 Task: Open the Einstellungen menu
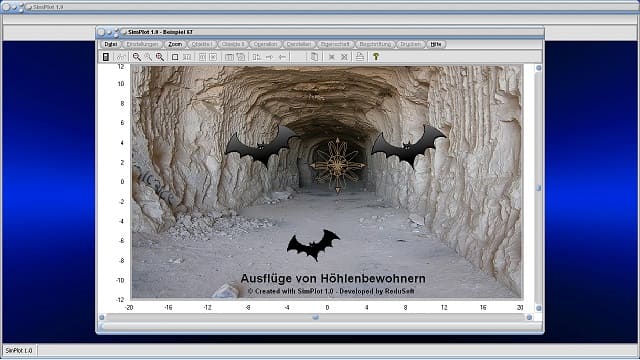[142, 44]
